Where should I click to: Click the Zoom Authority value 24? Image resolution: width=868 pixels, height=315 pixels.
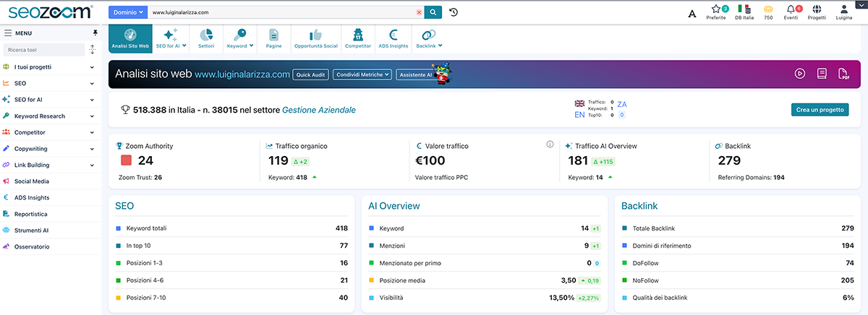pyautogui.click(x=145, y=161)
